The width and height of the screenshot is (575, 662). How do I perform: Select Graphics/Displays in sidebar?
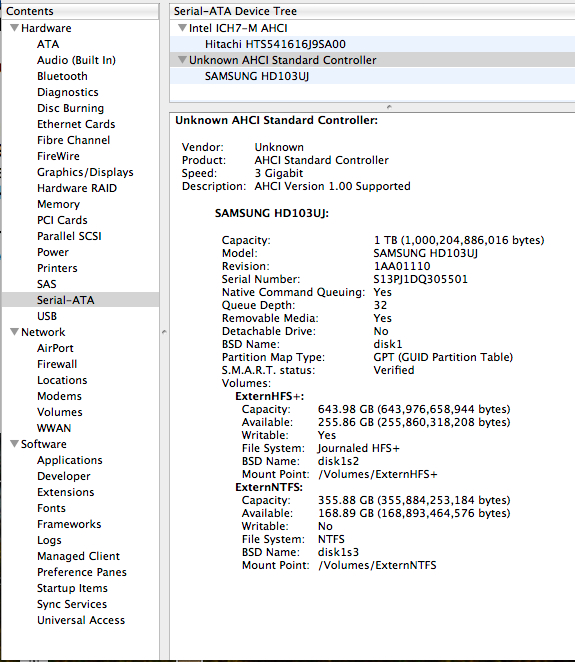click(x=85, y=172)
